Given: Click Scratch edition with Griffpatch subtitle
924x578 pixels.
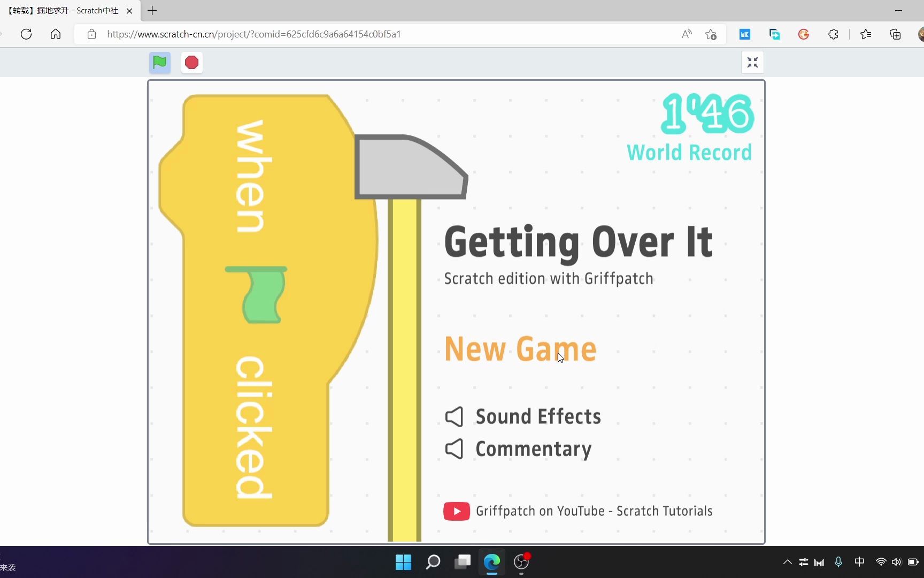Looking at the screenshot, I should pyautogui.click(x=549, y=279).
